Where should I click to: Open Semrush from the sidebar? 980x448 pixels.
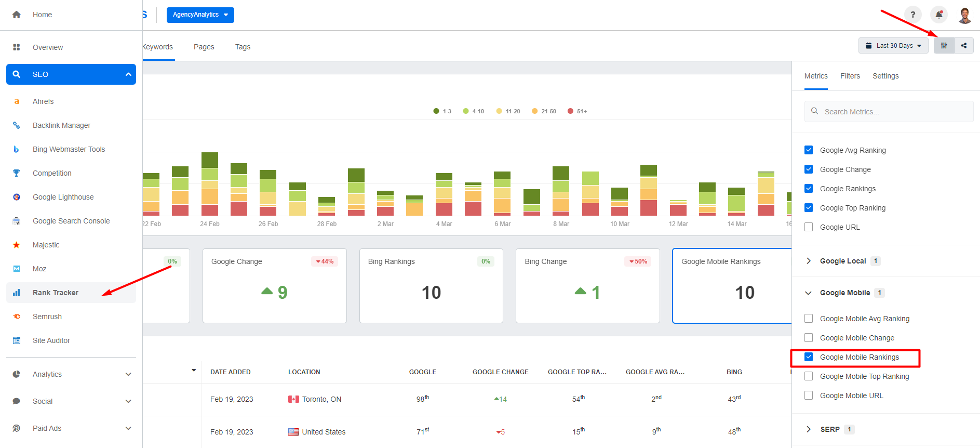(47, 317)
